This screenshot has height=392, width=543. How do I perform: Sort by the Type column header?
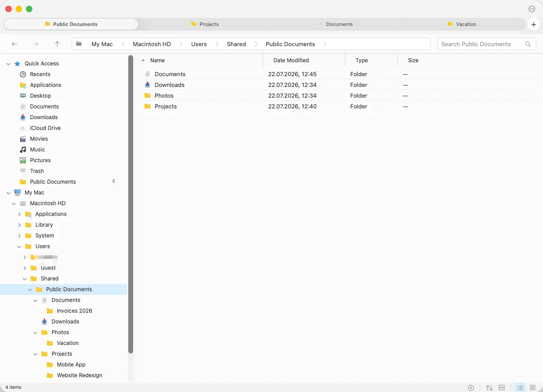(362, 60)
